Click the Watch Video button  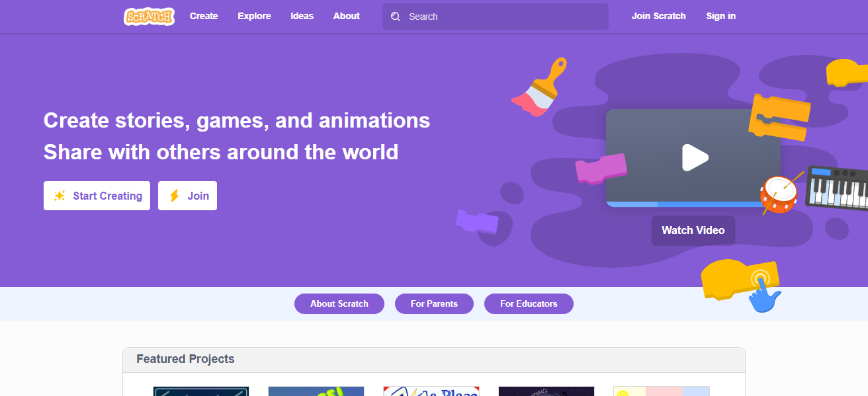[693, 230]
